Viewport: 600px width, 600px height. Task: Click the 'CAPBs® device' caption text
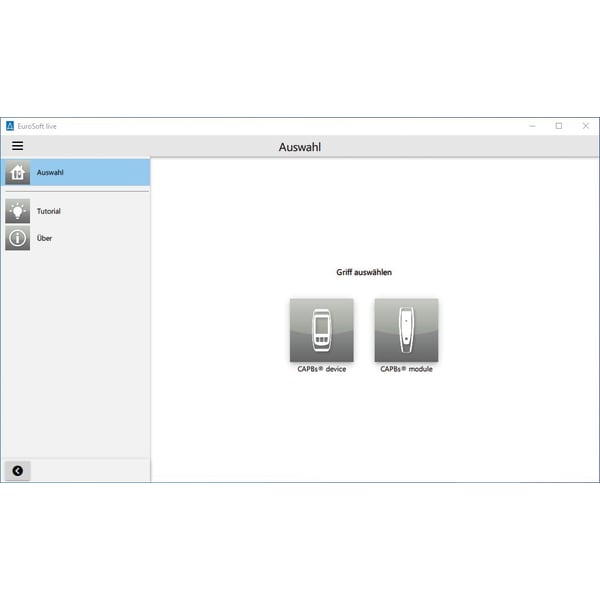pyautogui.click(x=321, y=369)
